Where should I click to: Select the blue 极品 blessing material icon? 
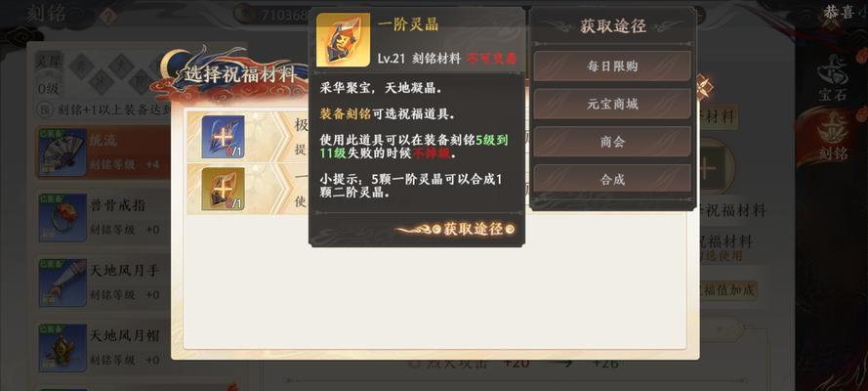tap(223, 137)
